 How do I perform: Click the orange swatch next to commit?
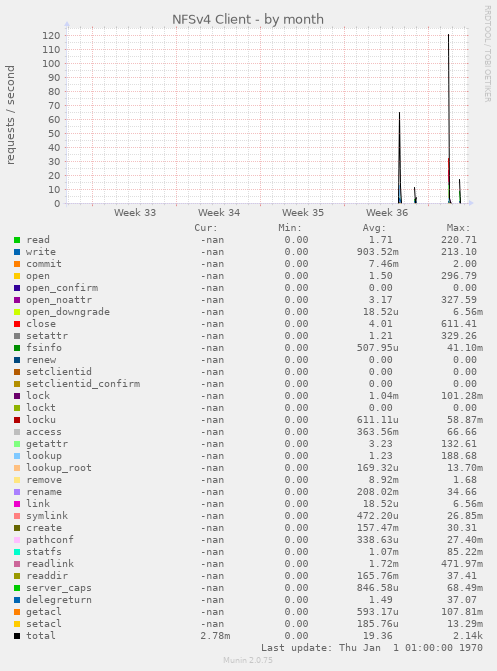(17, 264)
